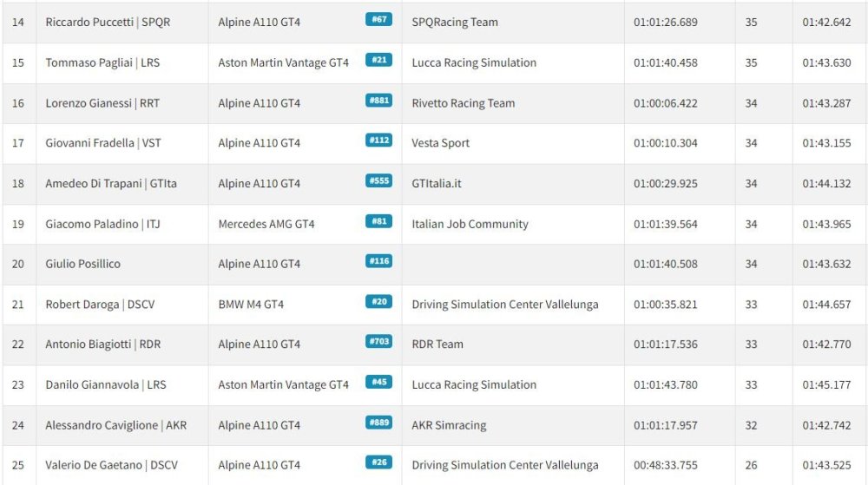
Task: Click the #45 car number badge
Action: pyautogui.click(x=378, y=382)
